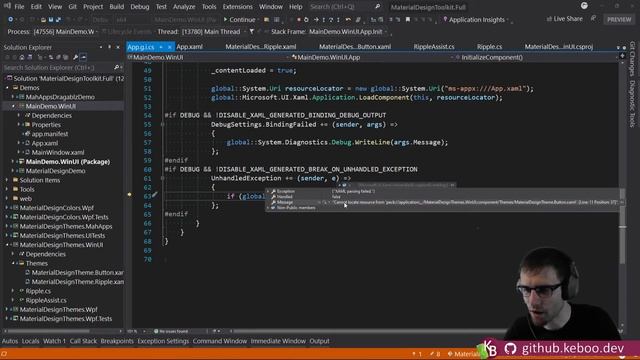This screenshot has width=640, height=360.
Task: Switch to the Ripple.cs editor tab
Action: [x=489, y=47]
